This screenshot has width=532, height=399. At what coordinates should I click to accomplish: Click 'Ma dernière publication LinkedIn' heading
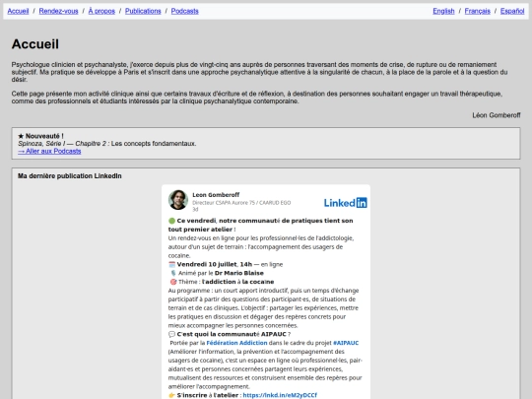70,176
